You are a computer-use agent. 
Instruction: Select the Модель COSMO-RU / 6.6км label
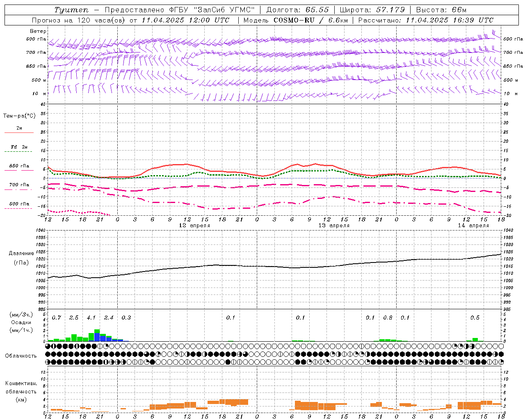point(296,20)
